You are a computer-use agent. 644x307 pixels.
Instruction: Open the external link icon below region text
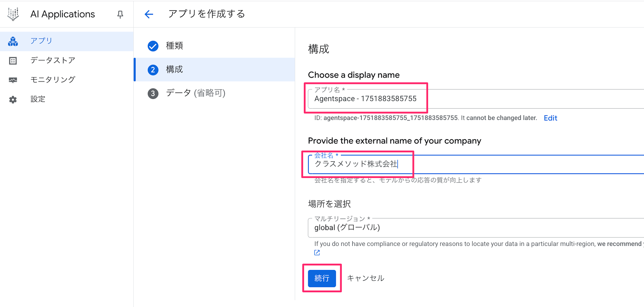pyautogui.click(x=317, y=253)
